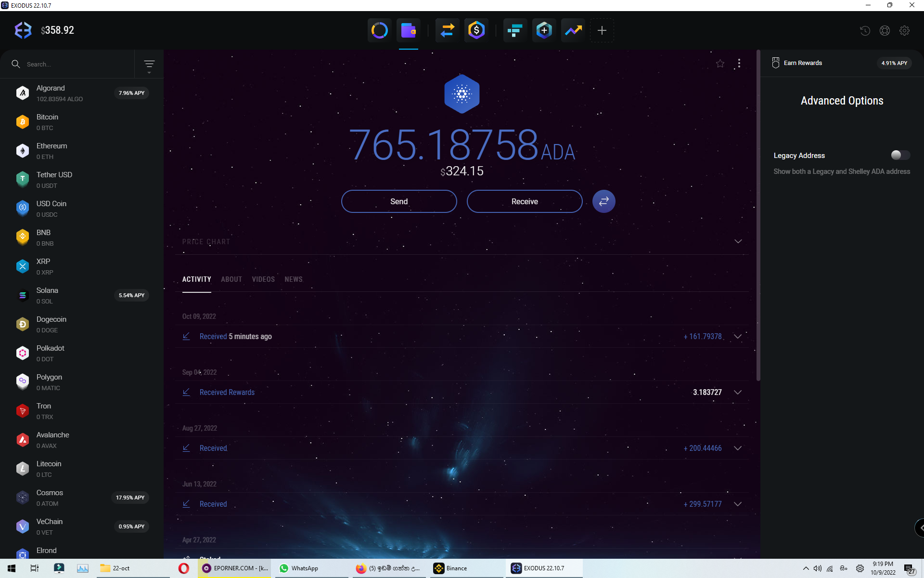Viewport: 924px width, 578px height.
Task: Switch to the Videos tab
Action: [x=263, y=279]
